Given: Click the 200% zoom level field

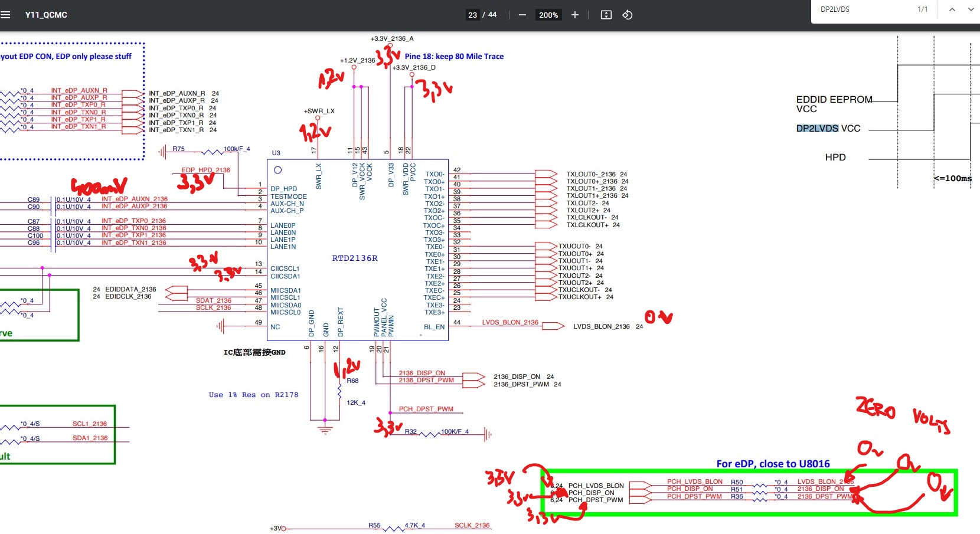Looking at the screenshot, I should click(548, 15).
